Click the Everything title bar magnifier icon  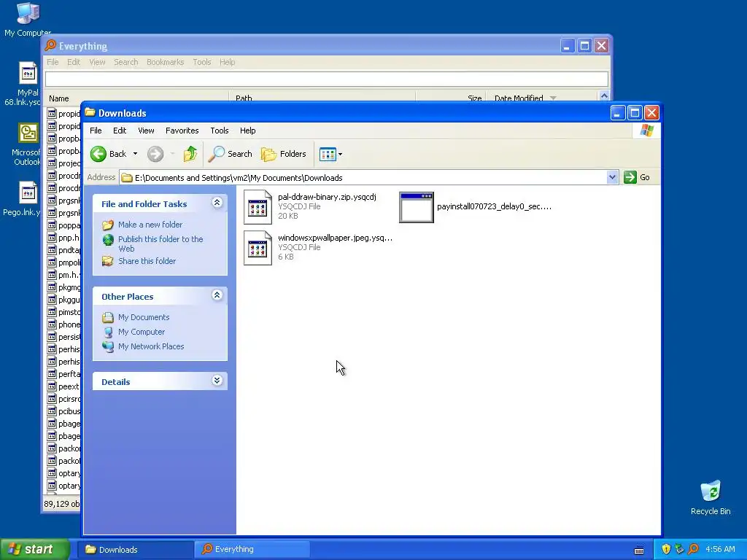[x=50, y=46]
